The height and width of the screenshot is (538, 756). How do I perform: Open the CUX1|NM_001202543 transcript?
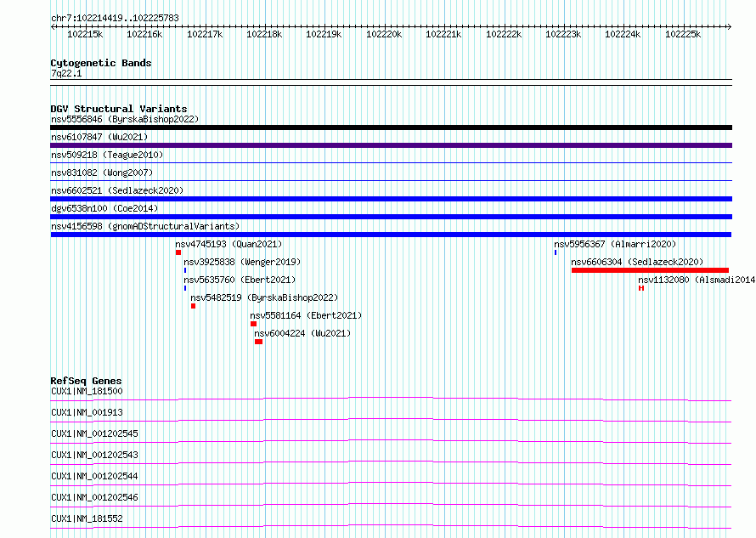point(94,455)
